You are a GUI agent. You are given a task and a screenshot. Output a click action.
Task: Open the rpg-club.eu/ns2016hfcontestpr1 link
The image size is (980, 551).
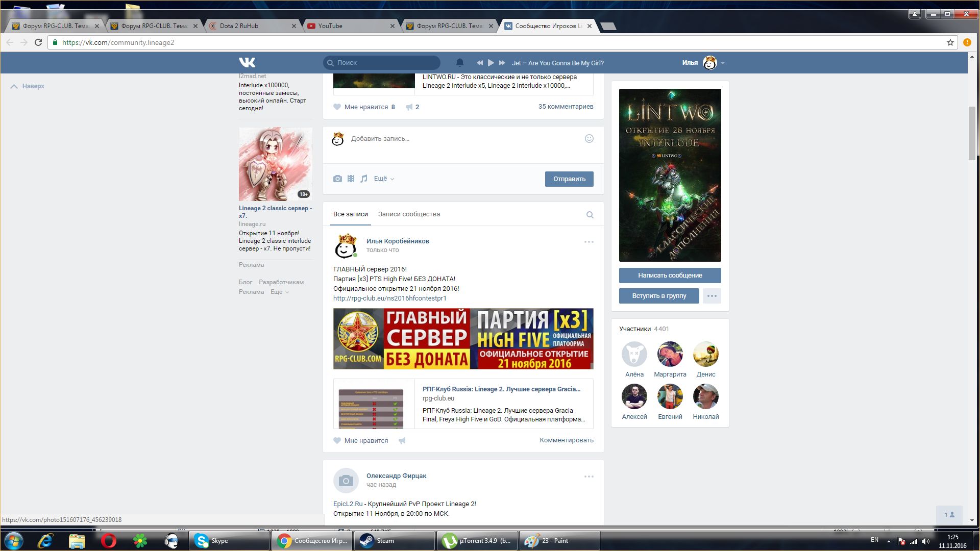[x=389, y=298]
